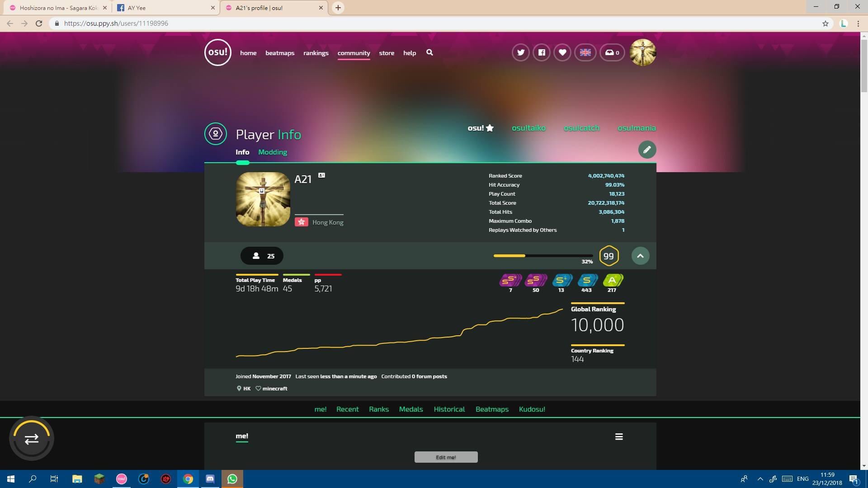Select the Info tab
868x488 pixels.
click(242, 152)
